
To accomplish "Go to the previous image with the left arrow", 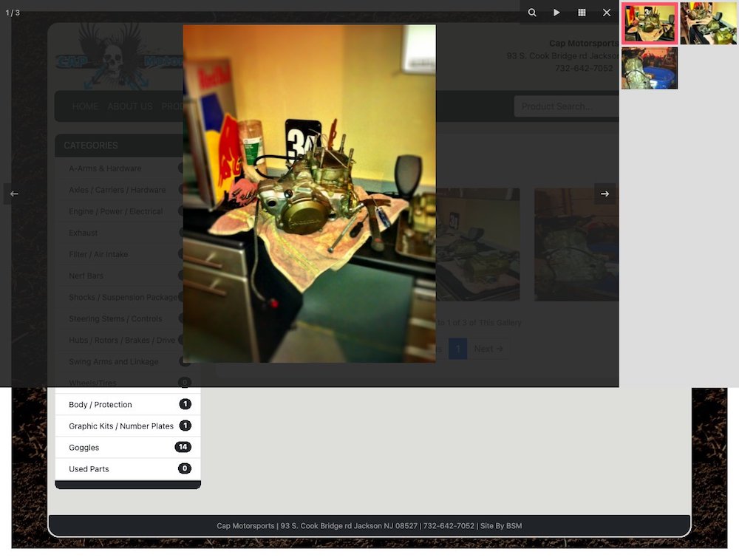I will pyautogui.click(x=14, y=194).
